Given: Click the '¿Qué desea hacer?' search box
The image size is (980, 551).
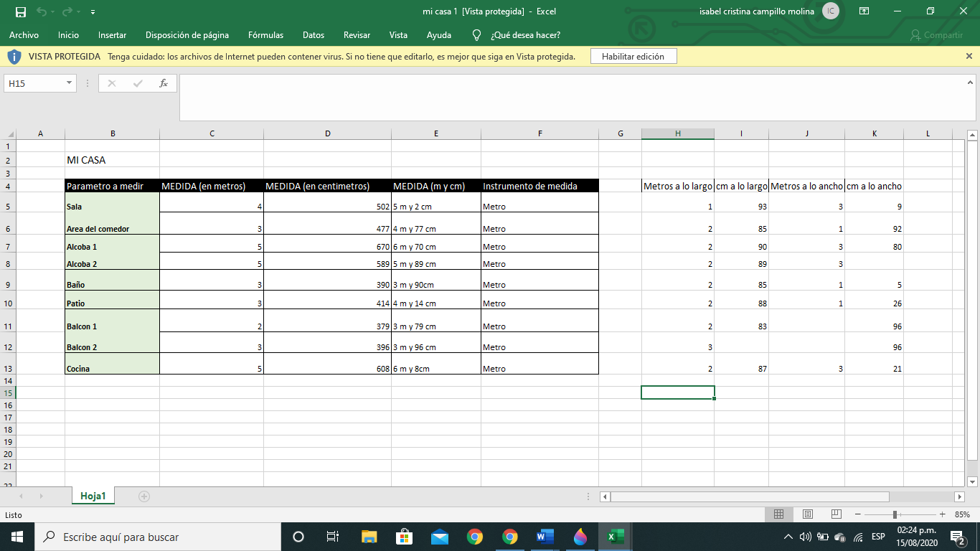Looking at the screenshot, I should click(525, 35).
